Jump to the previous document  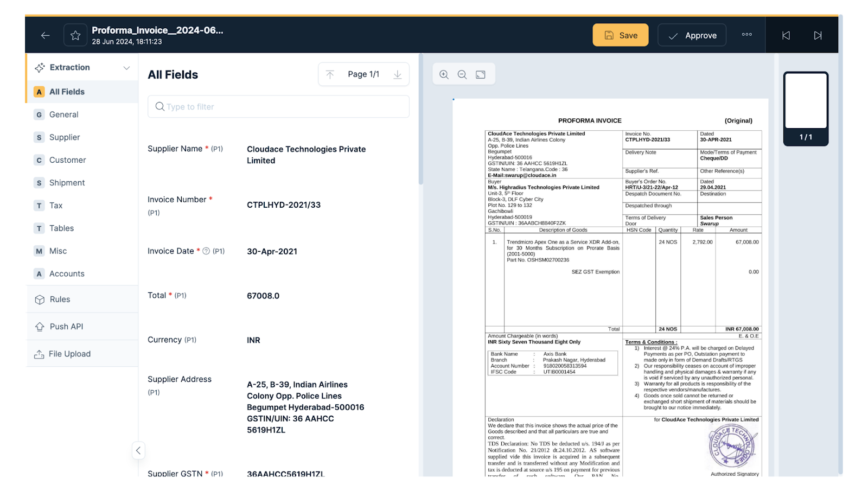pyautogui.click(x=786, y=35)
